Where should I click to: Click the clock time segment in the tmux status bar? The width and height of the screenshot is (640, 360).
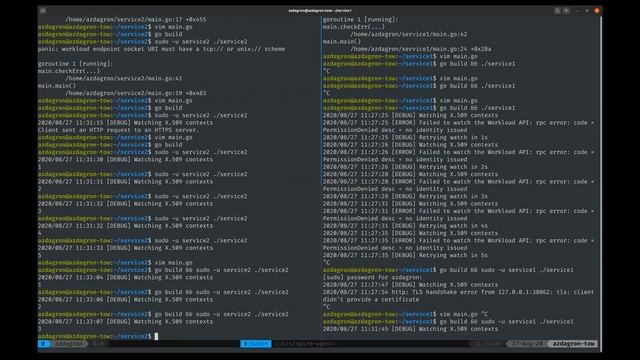click(x=487, y=344)
